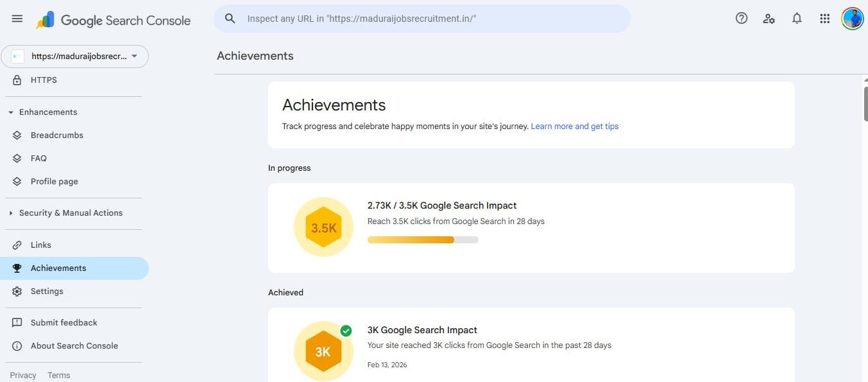This screenshot has width=868, height=382.
Task: Click the 3.5K hexagon badge
Action: point(323,227)
